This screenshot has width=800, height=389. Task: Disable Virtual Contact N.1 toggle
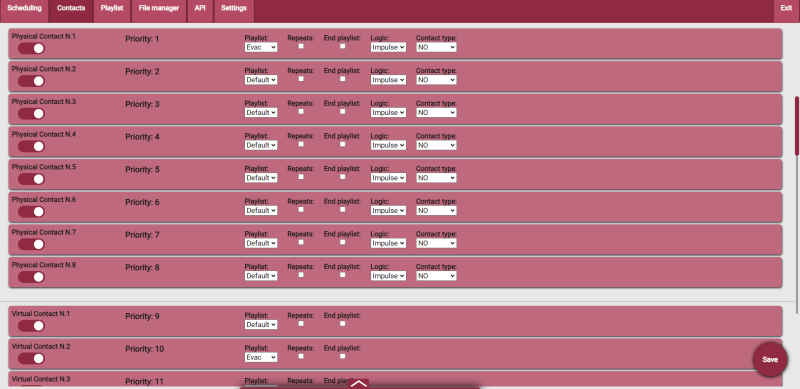(31, 326)
